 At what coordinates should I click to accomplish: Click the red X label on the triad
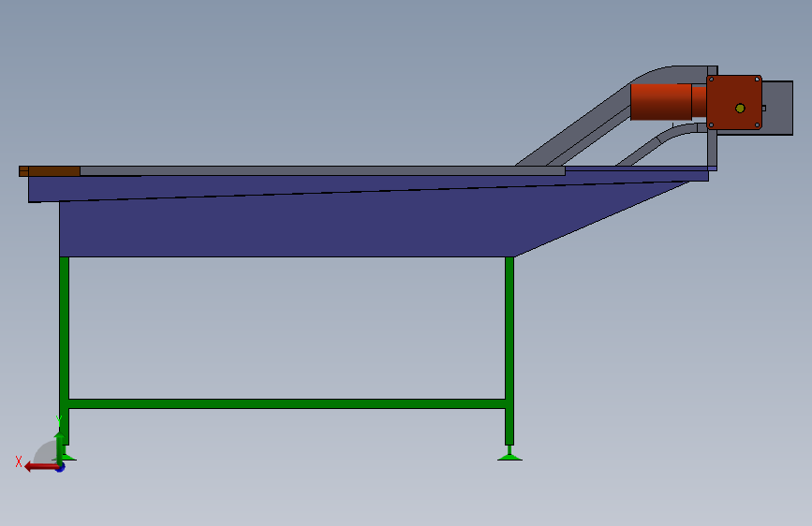[x=19, y=461]
